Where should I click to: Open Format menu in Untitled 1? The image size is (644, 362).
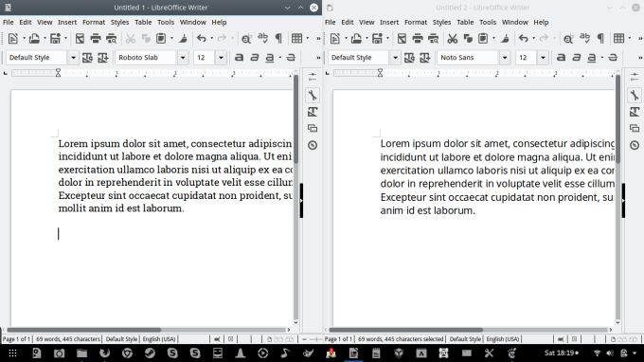[x=94, y=22]
